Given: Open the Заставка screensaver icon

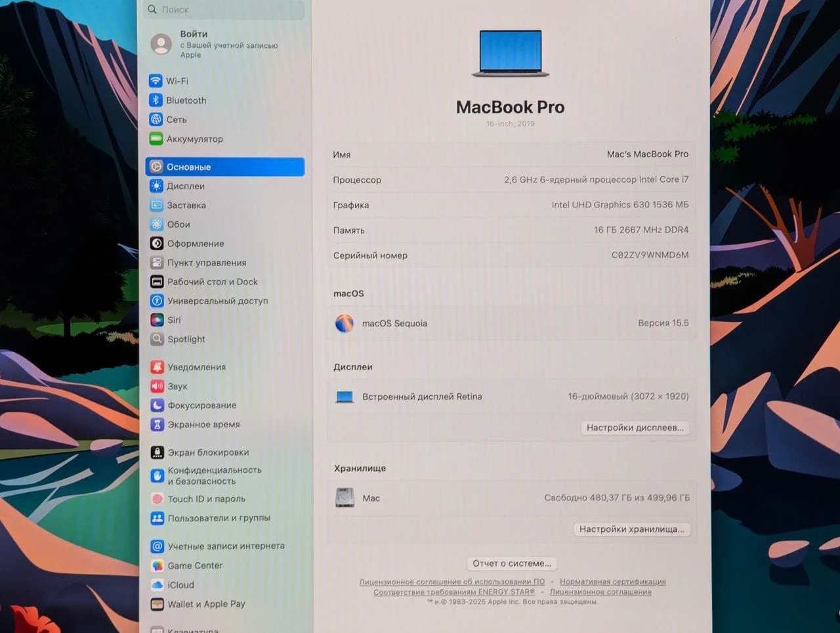Looking at the screenshot, I should (156, 205).
